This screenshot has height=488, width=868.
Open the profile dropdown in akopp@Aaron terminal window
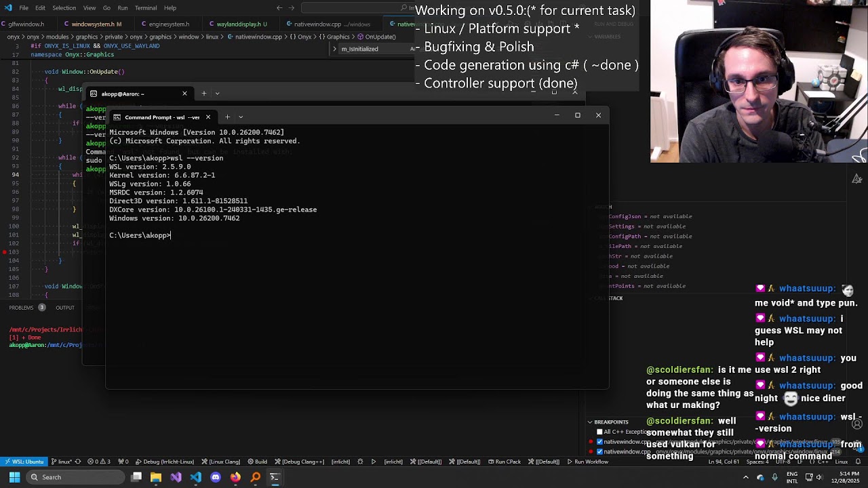[217, 94]
